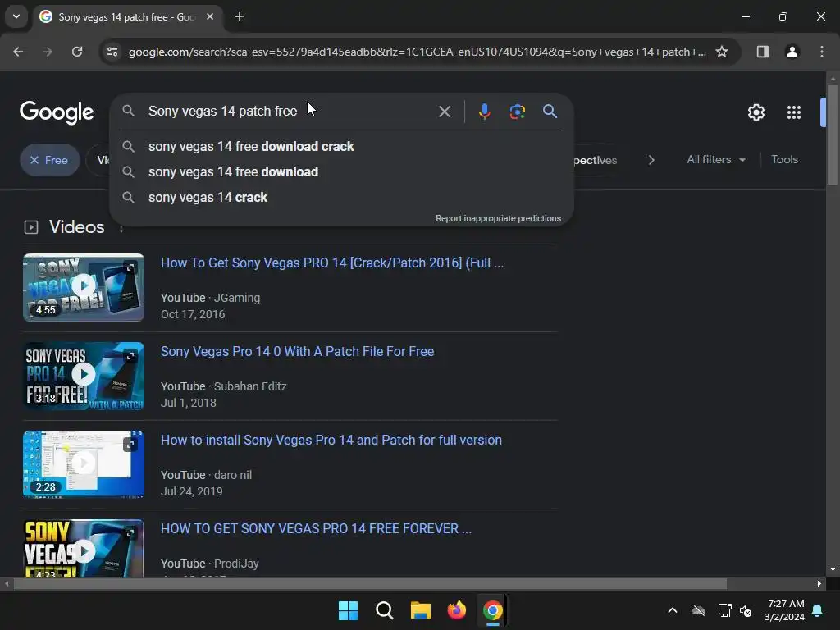Click the back navigation arrow
The height and width of the screenshot is (630, 840).
(18, 52)
